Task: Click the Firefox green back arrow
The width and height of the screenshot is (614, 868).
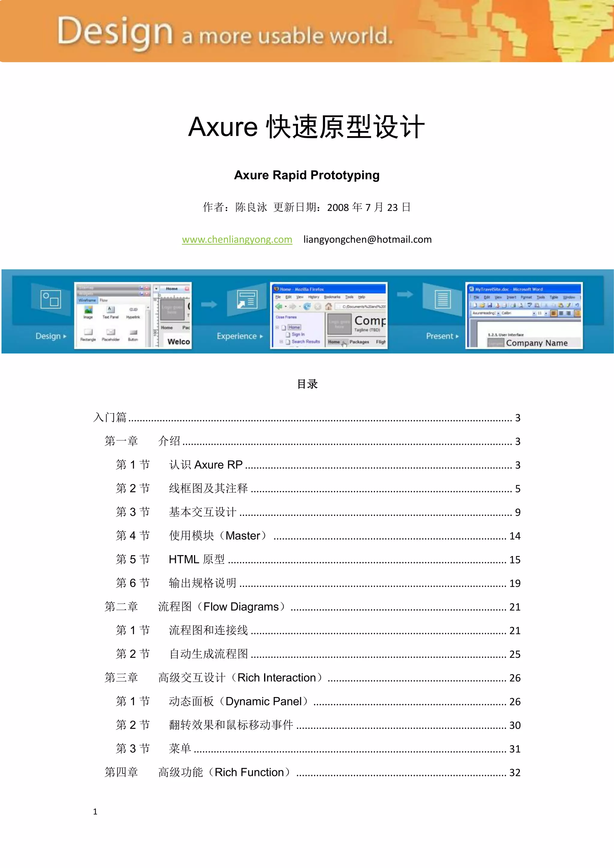Action: (x=279, y=306)
